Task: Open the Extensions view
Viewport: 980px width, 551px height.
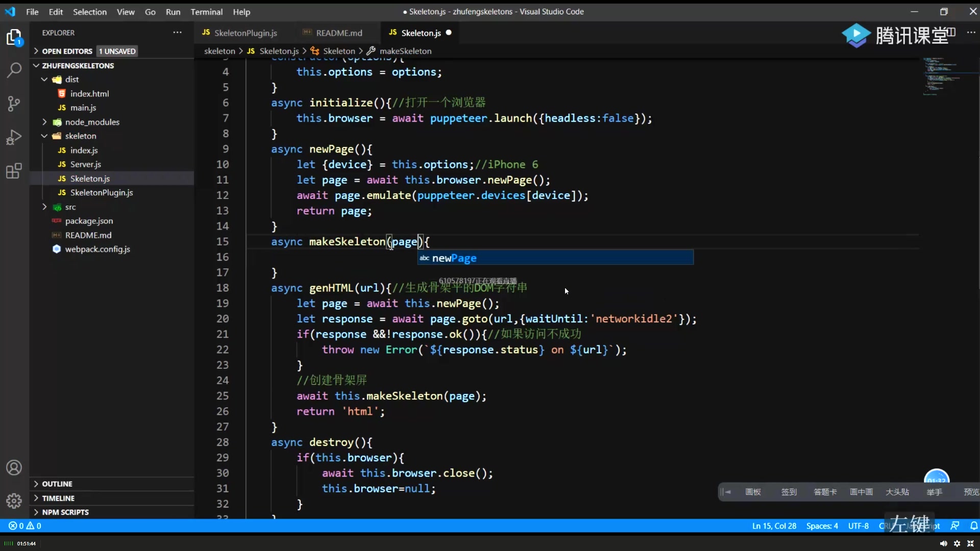Action: (14, 171)
